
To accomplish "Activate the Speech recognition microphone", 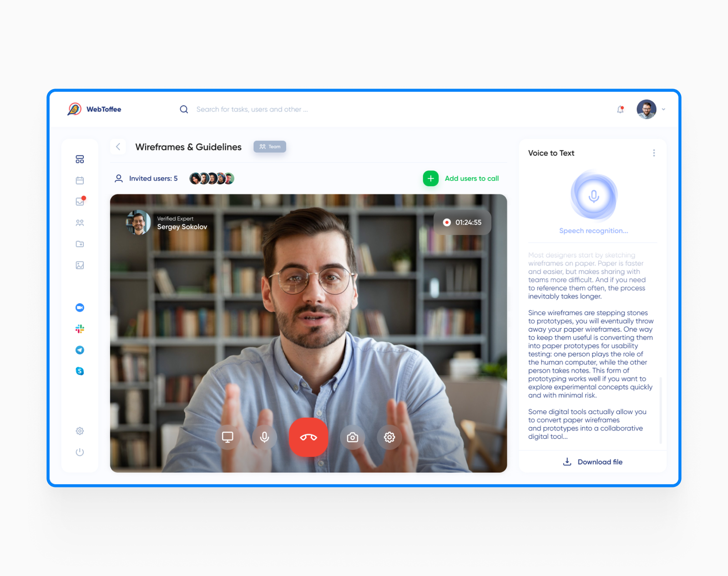I will (x=593, y=195).
